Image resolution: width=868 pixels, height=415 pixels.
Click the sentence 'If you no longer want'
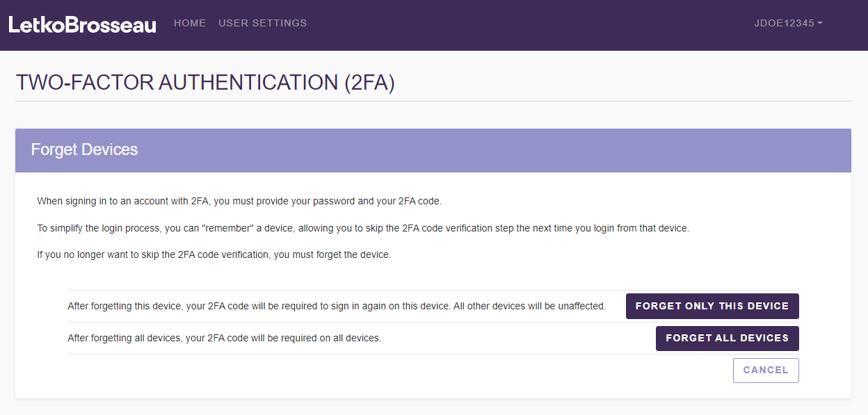point(214,254)
